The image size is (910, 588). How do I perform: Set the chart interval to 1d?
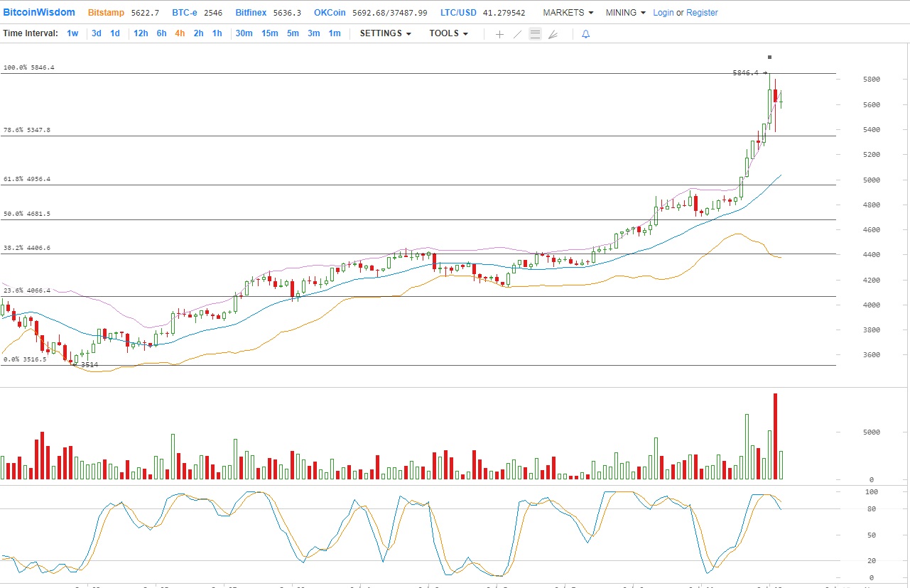pyautogui.click(x=115, y=33)
